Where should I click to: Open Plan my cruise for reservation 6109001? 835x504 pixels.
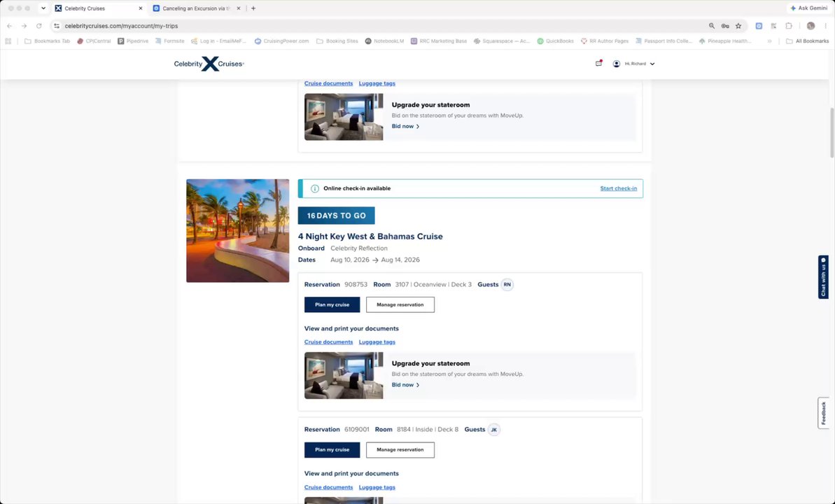(x=332, y=449)
